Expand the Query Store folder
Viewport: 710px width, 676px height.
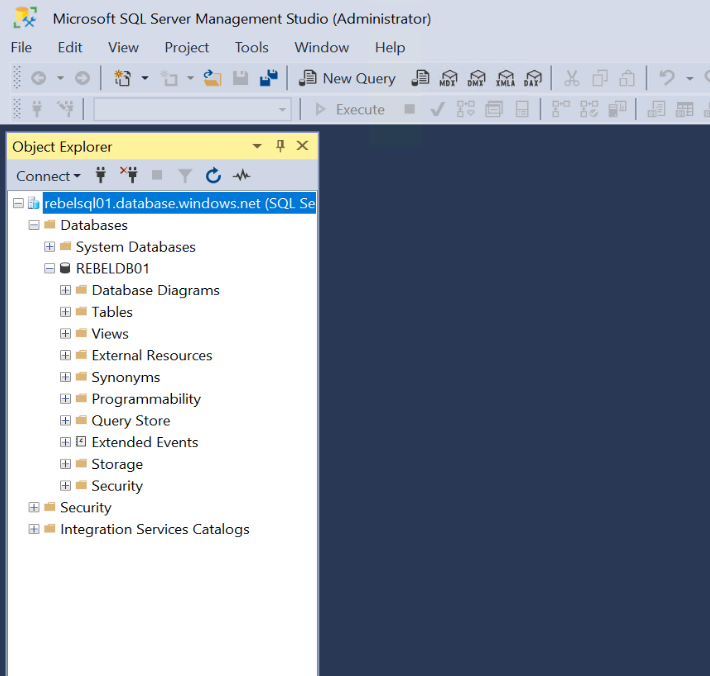(65, 420)
